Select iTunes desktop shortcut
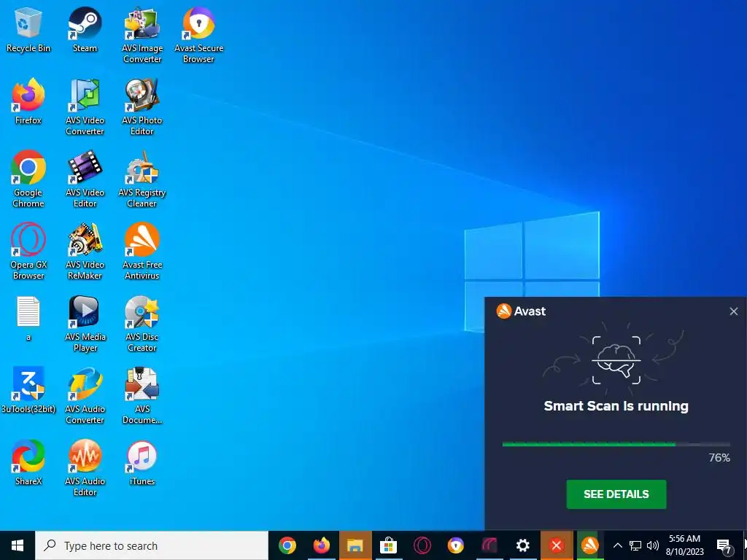Viewport: 747px width, 560px height. (142, 463)
